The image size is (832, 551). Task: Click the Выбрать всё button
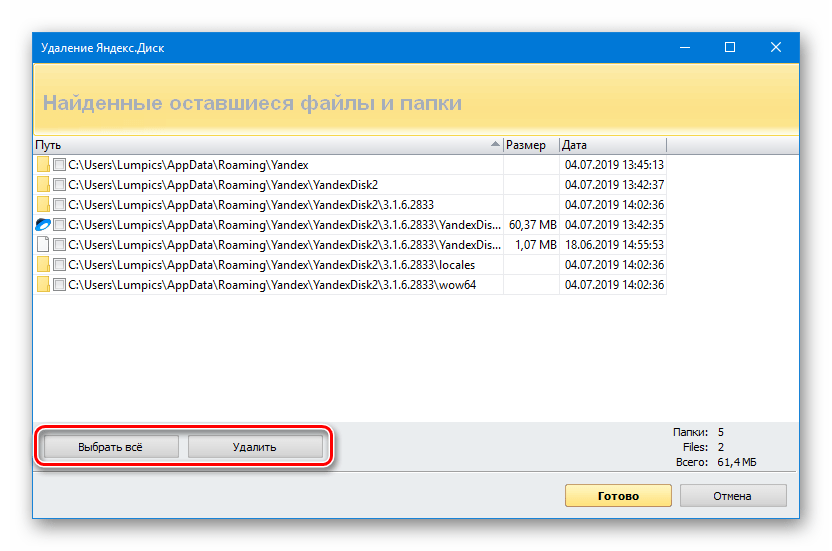pyautogui.click(x=110, y=447)
